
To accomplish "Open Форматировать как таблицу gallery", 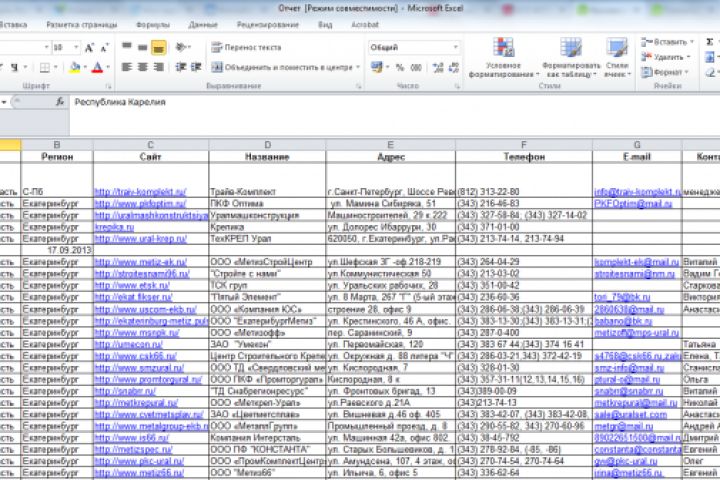I will 571,57.
